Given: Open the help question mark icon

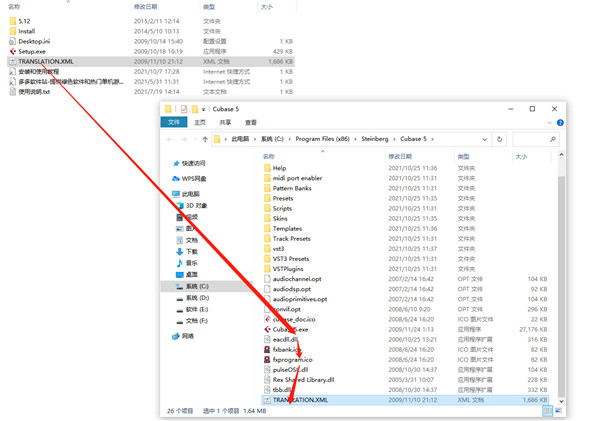Looking at the screenshot, I should 560,122.
